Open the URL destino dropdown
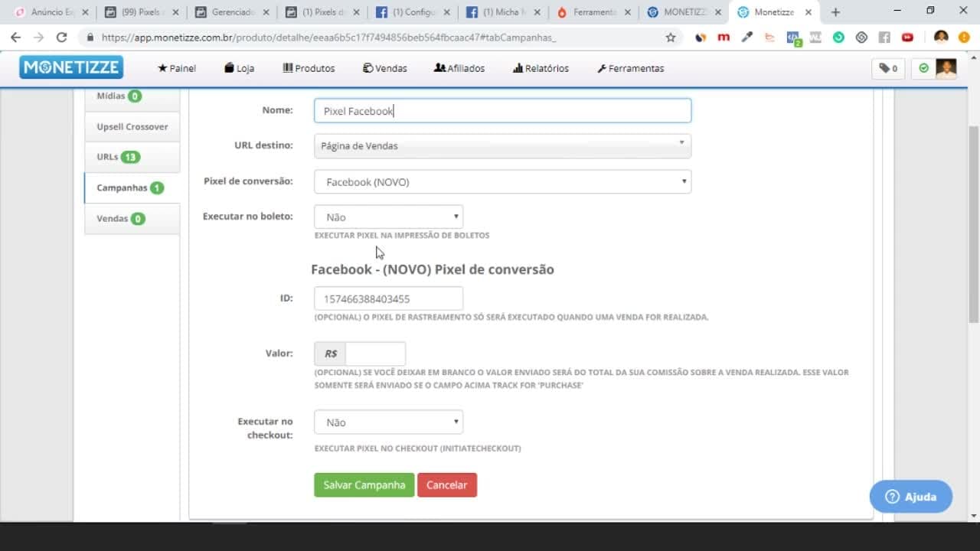The height and width of the screenshot is (551, 980). click(502, 145)
